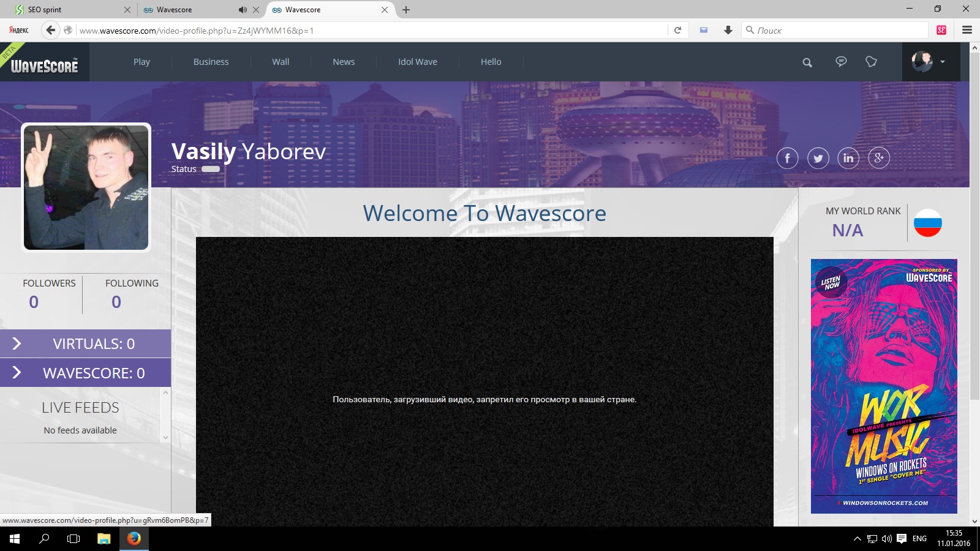
Task: Open the Play menu item
Action: (x=141, y=62)
